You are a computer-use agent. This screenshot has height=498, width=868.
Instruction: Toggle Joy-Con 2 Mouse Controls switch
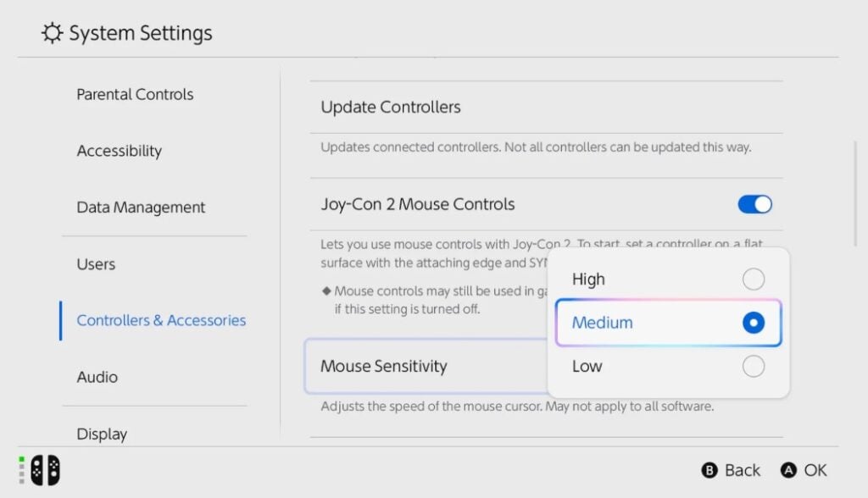[754, 204]
